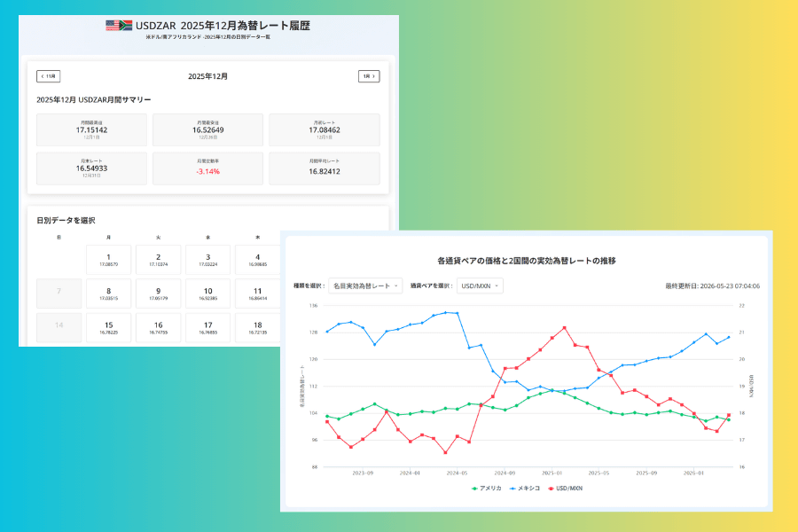Screen dimensions: 798x532
Task: Select December 15 in the calendar
Action: (x=109, y=328)
